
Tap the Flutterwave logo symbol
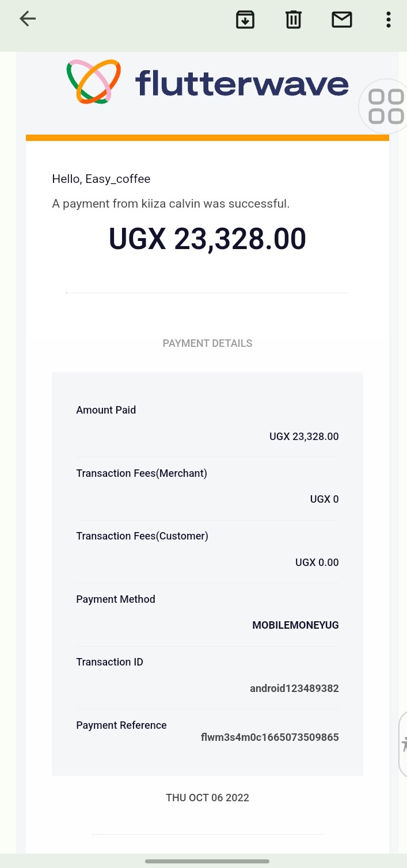point(94,82)
